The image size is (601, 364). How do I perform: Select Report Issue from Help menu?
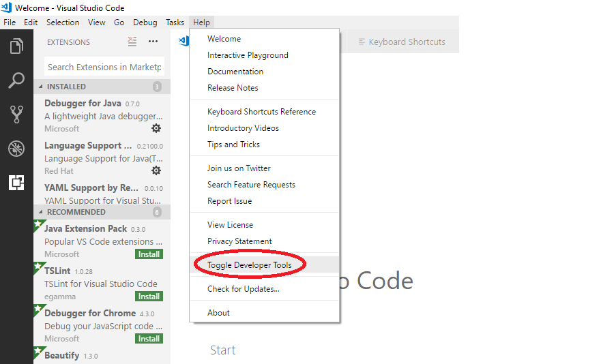point(265,201)
